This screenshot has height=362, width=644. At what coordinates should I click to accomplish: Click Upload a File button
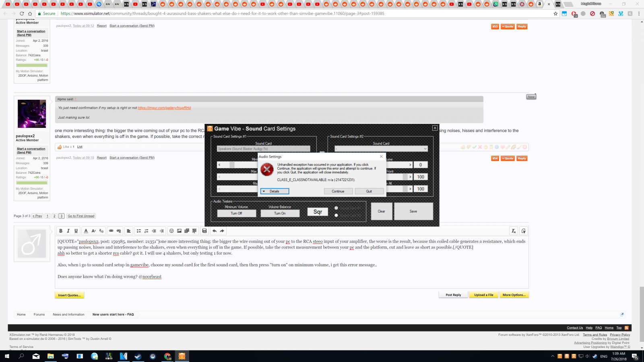pyautogui.click(x=484, y=295)
